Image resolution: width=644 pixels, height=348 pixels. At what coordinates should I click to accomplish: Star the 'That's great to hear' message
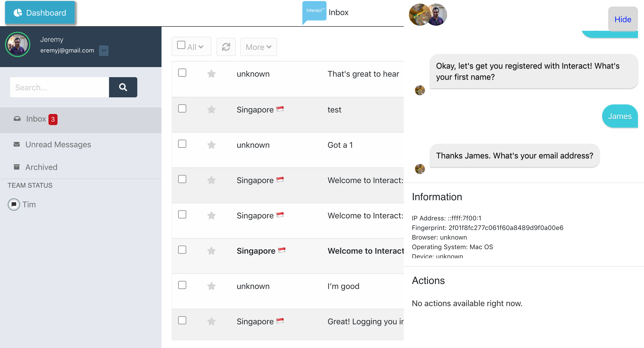(x=211, y=74)
